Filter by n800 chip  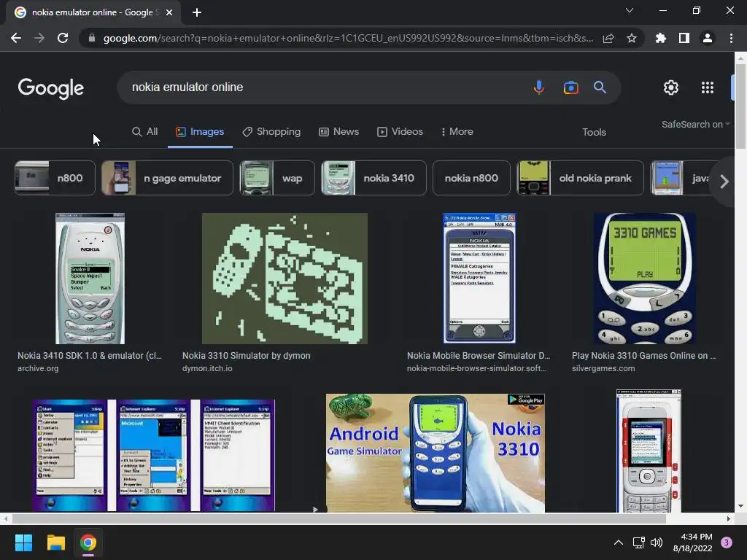click(55, 178)
